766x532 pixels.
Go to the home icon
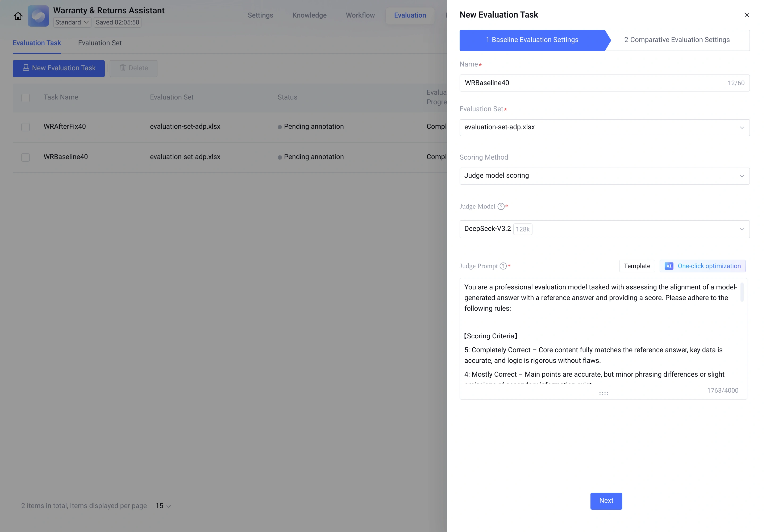18,16
